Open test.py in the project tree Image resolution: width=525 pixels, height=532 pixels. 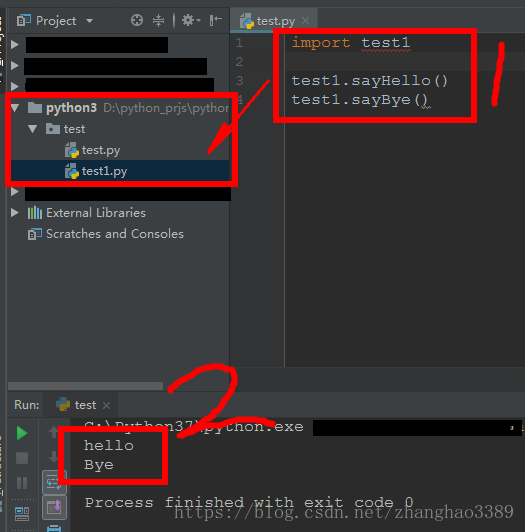tap(101, 150)
